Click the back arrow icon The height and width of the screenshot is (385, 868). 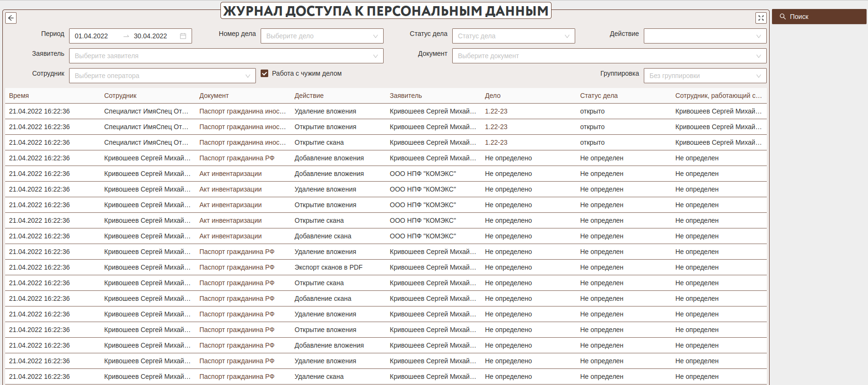point(11,18)
